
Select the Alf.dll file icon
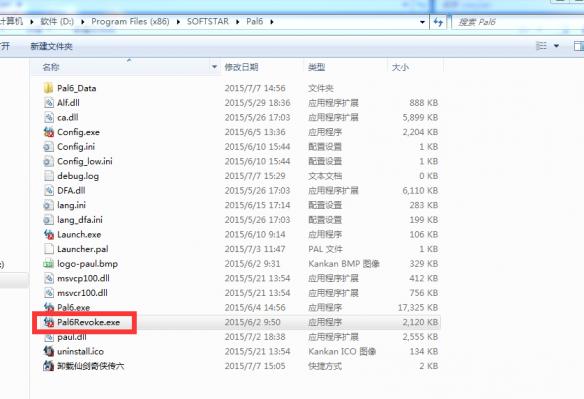click(x=48, y=103)
